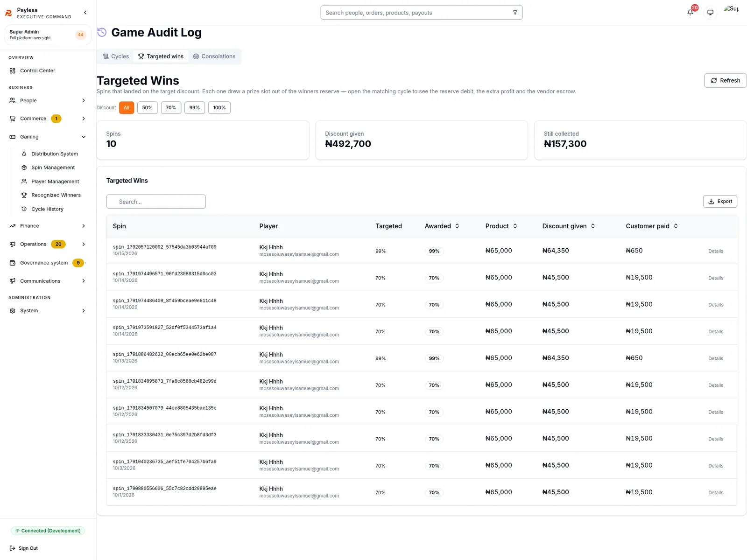Click the Super Admin role card
The width and height of the screenshot is (747, 560).
(x=48, y=35)
